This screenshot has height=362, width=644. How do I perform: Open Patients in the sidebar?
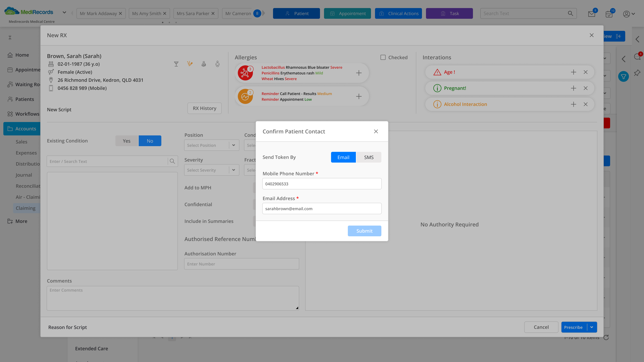[24, 99]
